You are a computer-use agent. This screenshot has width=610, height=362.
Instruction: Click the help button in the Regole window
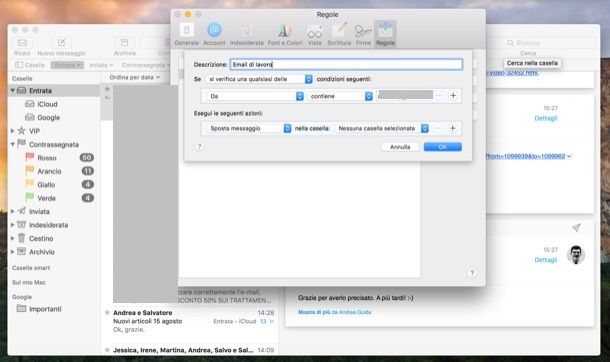point(472,273)
